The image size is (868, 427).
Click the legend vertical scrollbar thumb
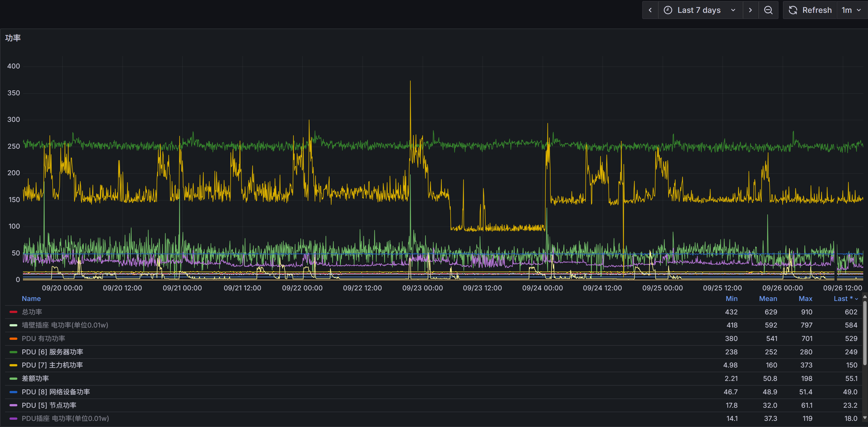click(x=864, y=333)
